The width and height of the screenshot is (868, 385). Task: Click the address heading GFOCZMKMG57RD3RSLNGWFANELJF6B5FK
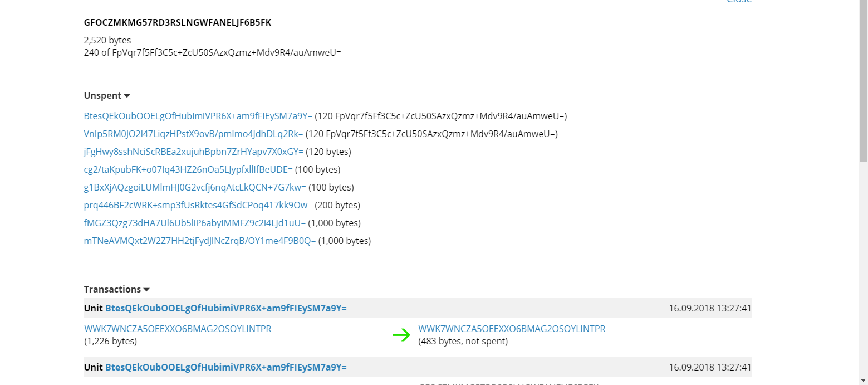(x=178, y=22)
